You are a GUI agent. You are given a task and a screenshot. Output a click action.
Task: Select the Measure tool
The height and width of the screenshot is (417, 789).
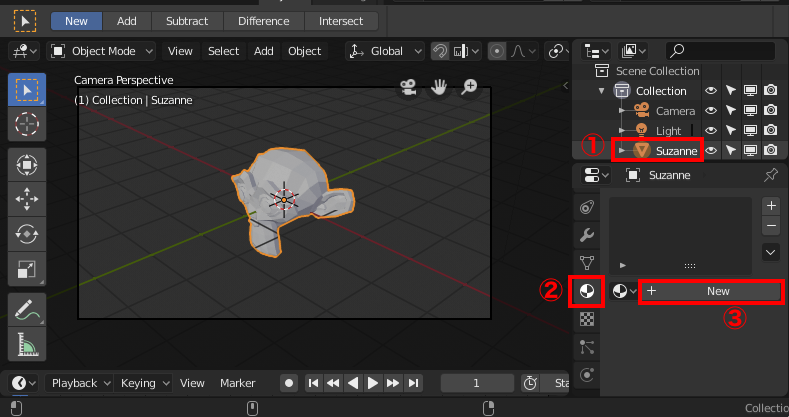click(27, 344)
